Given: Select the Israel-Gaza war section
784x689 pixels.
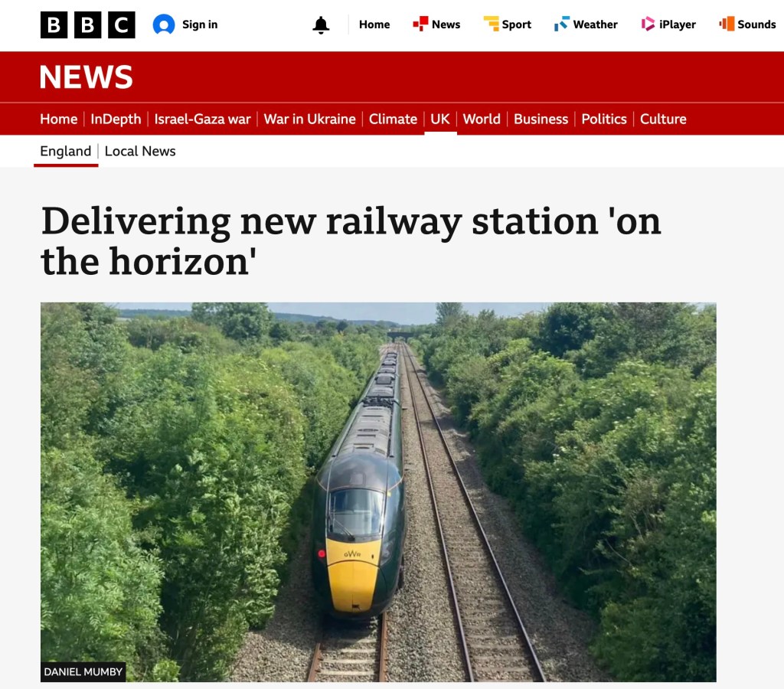Looking at the screenshot, I should tap(202, 119).
